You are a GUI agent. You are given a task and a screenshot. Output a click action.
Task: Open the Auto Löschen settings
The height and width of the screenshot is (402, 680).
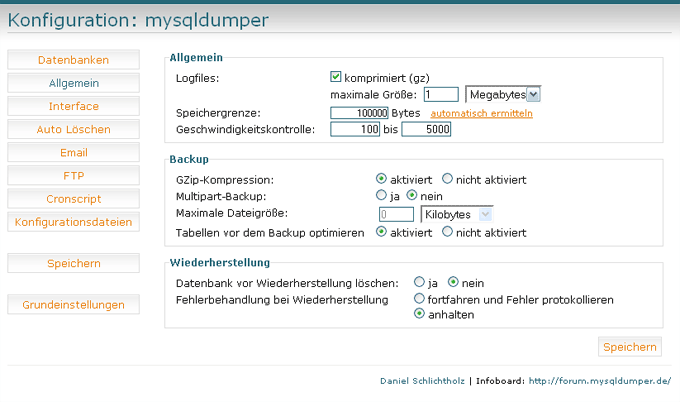tap(73, 129)
